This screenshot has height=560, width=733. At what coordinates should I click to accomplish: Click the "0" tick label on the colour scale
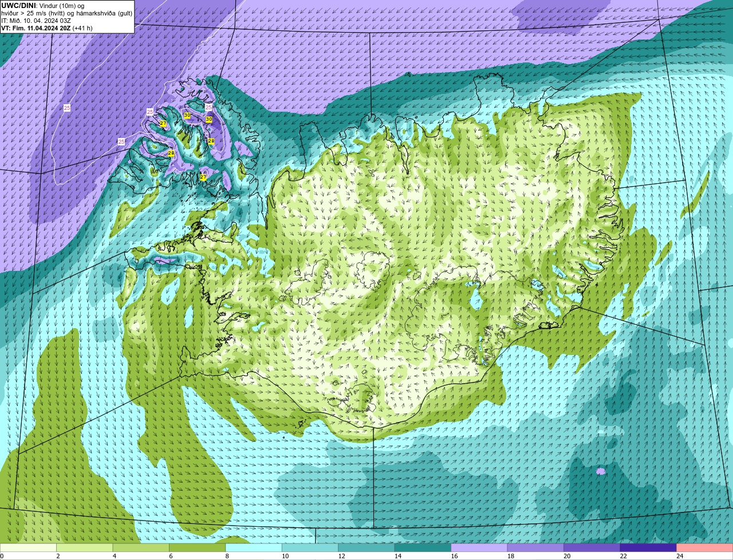point(2,556)
